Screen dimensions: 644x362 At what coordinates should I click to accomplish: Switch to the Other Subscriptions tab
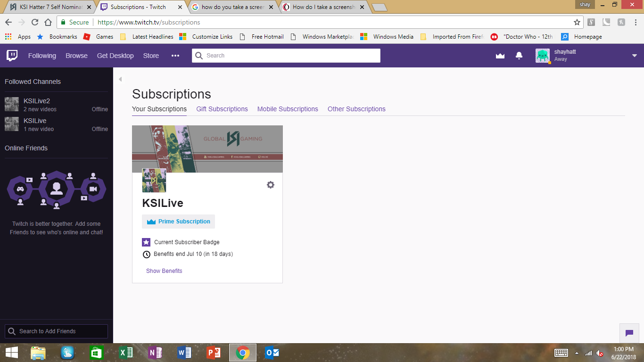coord(356,109)
